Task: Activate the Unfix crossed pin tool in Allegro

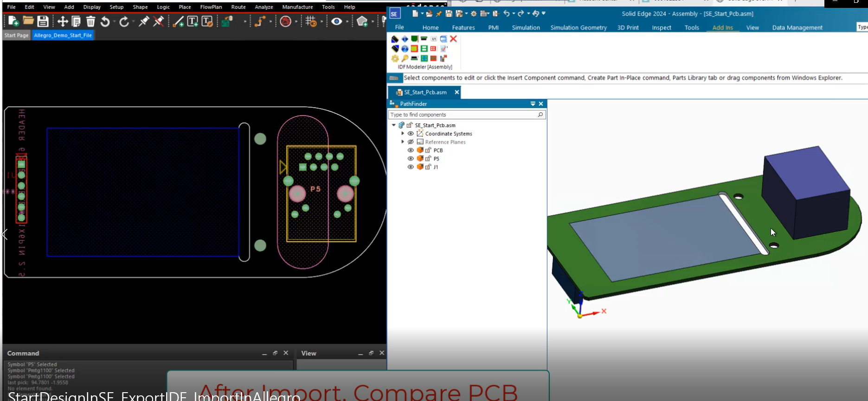Action: coord(159,21)
